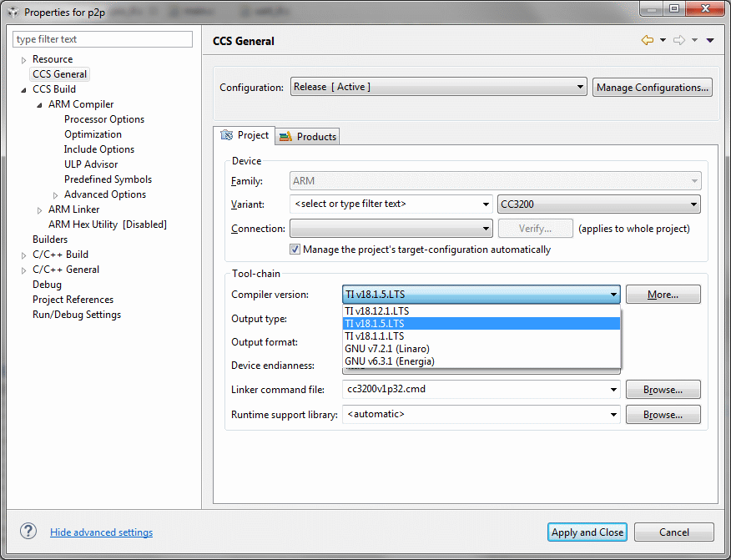Select Run/Debug Settings tree item

pyautogui.click(x=77, y=315)
